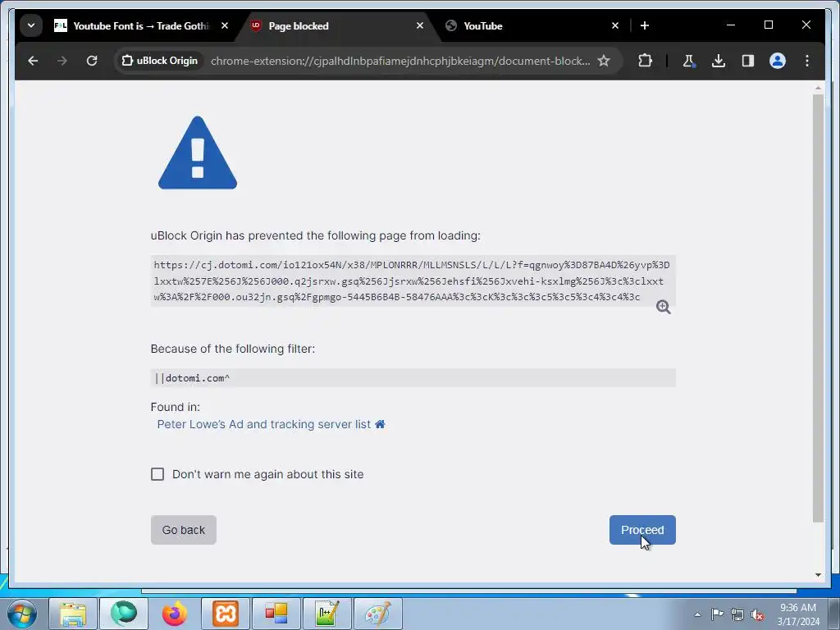Click the green-blue browser taskbar icon
Image resolution: width=840 pixels, height=630 pixels.
pyautogui.click(x=124, y=614)
